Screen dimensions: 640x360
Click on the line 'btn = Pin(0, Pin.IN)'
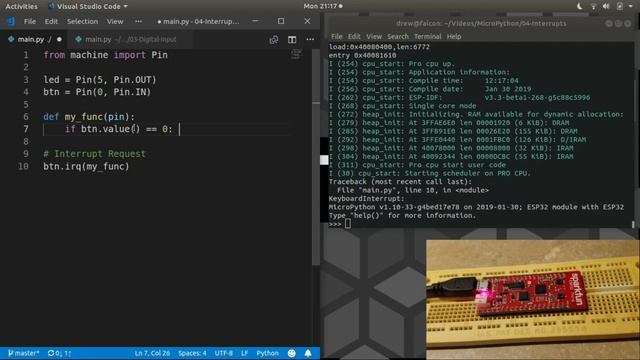pos(97,92)
